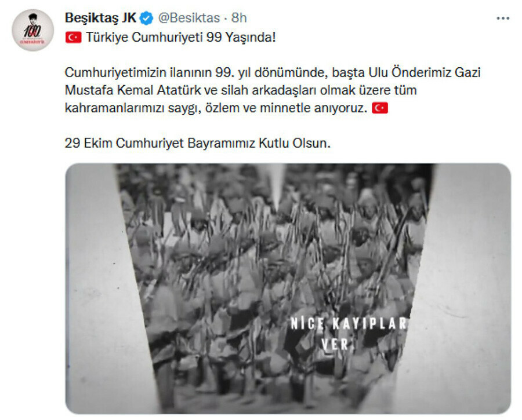522x420 pixels.
Task: Open the three-dot more options menu
Action: [503, 19]
